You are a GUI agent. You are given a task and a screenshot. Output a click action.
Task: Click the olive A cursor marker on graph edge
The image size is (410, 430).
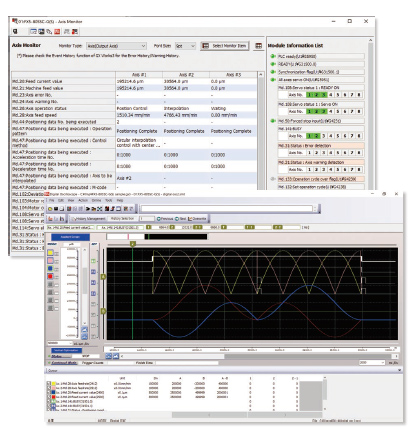[103, 277]
